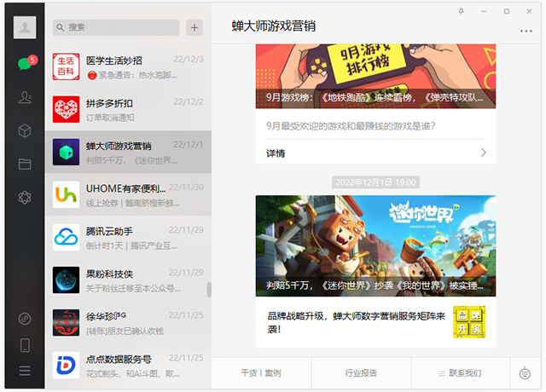Click the 线上抢券 message preview
Screen dimensions: 546x392
pos(133,203)
